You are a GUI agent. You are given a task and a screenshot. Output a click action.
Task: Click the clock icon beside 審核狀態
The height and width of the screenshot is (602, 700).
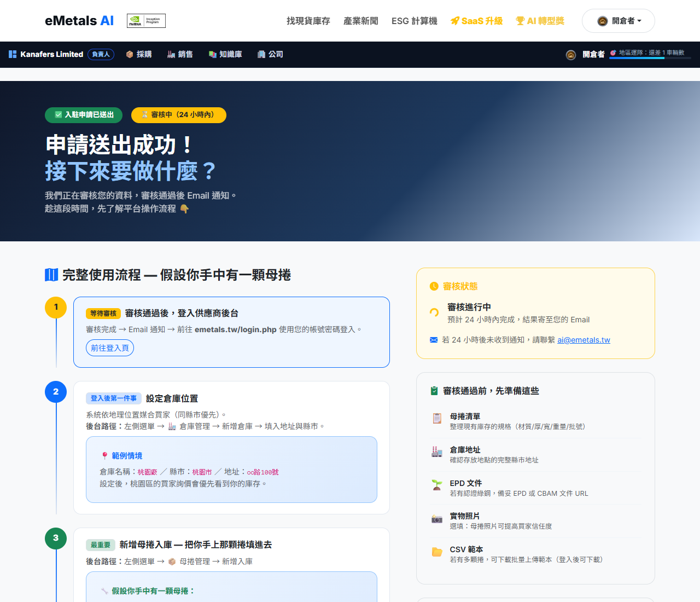coord(434,286)
